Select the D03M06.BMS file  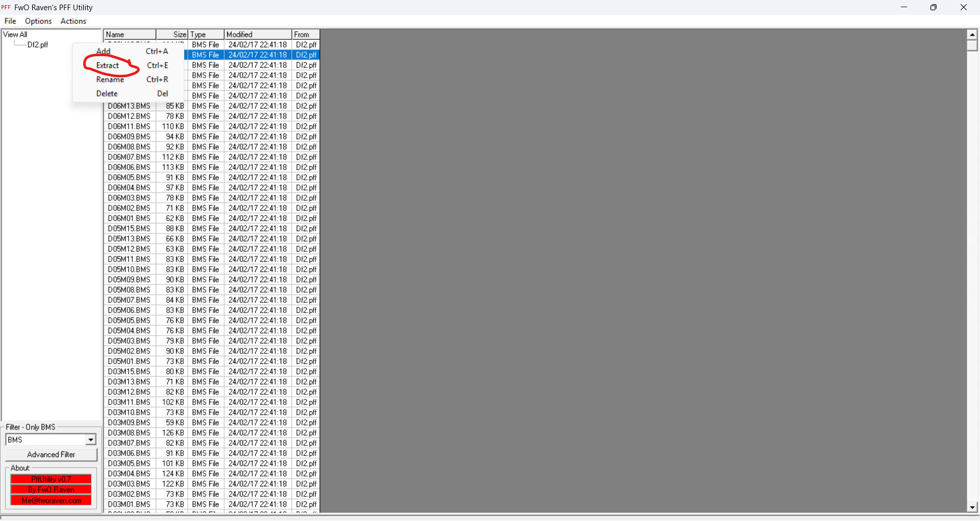129,453
